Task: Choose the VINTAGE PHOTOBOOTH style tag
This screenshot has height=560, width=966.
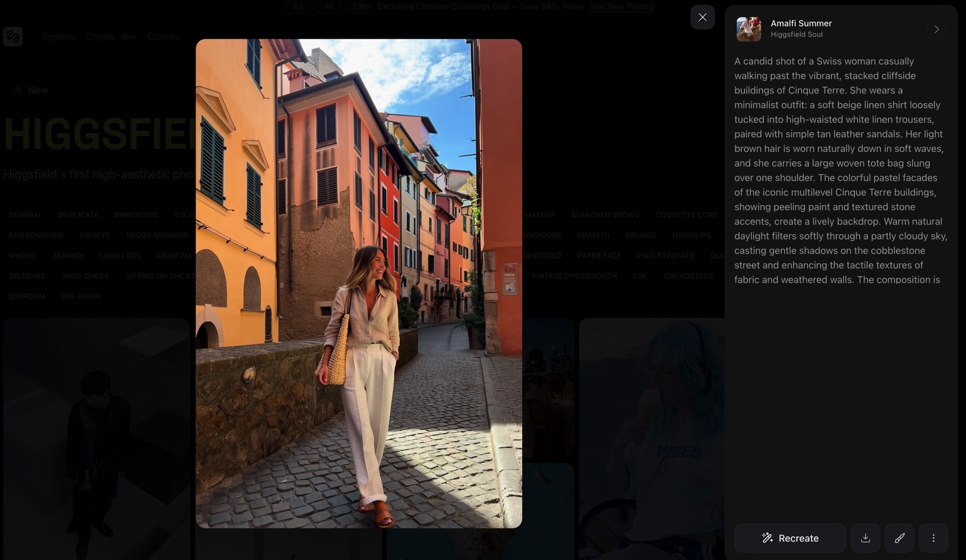Action: pos(574,276)
